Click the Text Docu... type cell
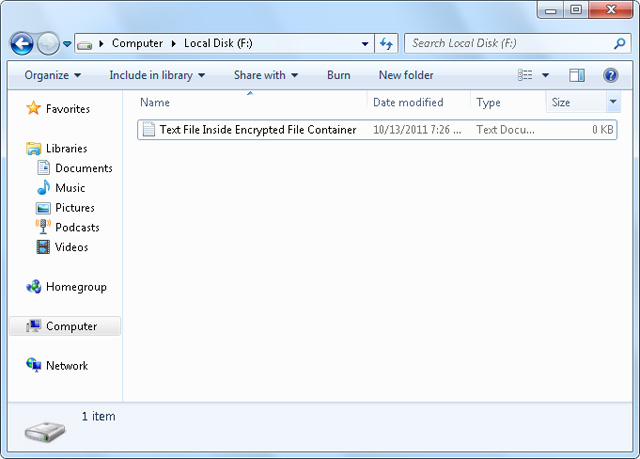 tap(505, 130)
